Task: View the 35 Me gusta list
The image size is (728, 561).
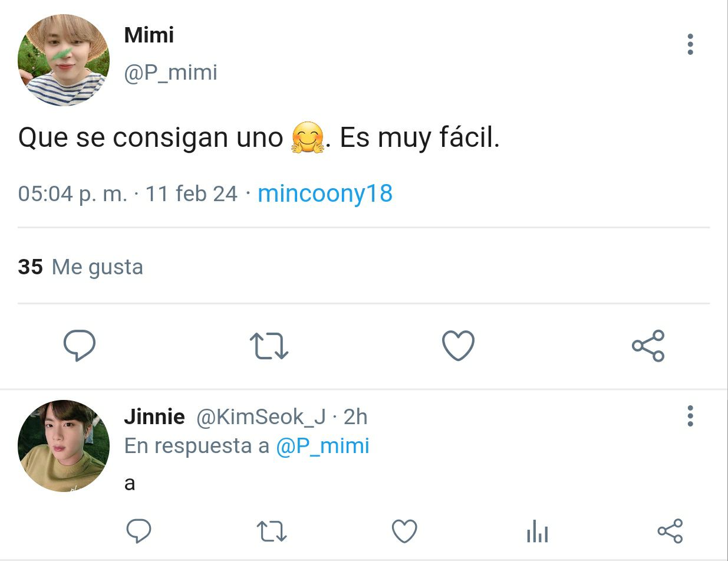Action: tap(81, 267)
